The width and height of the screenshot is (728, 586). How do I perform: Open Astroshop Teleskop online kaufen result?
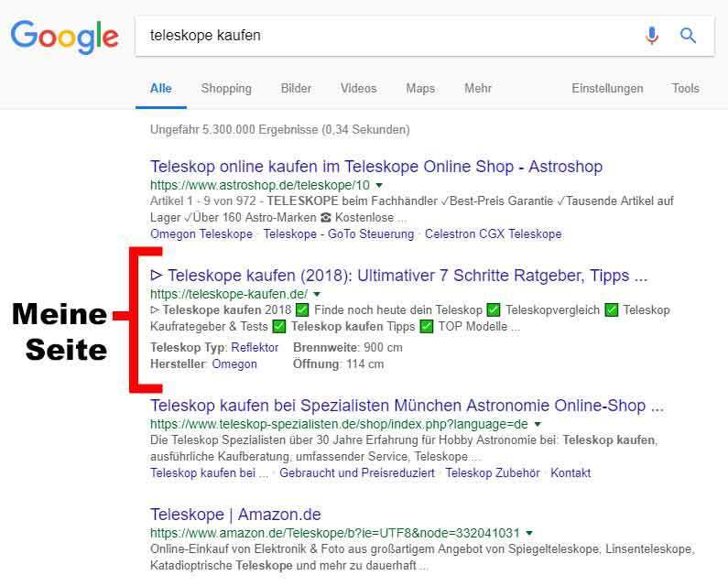click(376, 167)
